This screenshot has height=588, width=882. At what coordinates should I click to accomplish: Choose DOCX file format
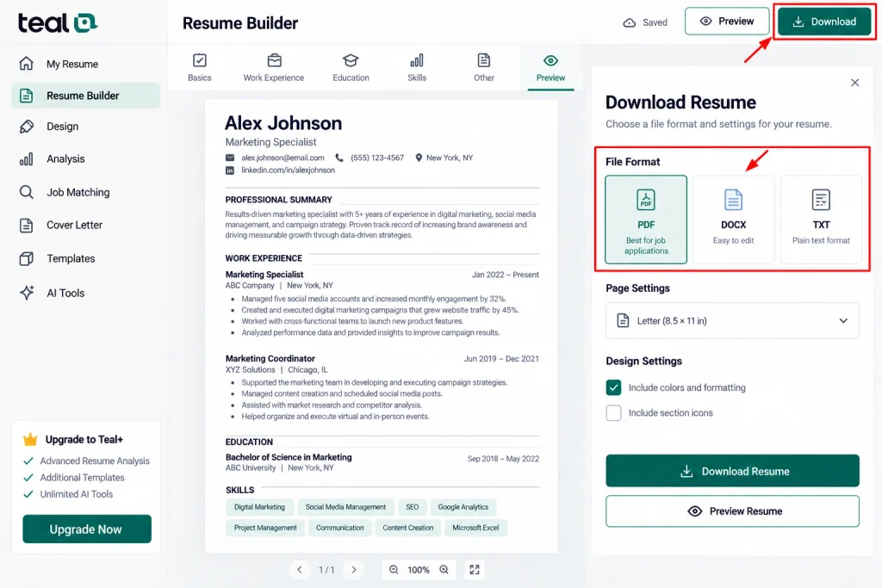733,220
